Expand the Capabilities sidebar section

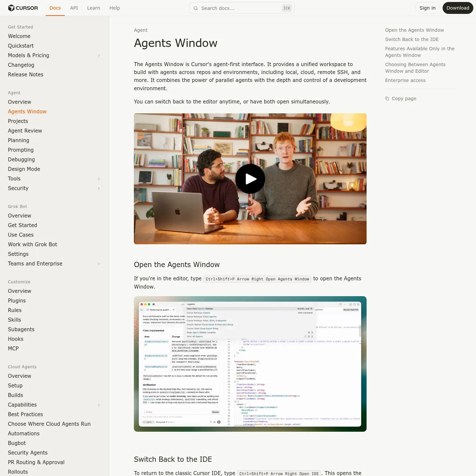click(99, 405)
